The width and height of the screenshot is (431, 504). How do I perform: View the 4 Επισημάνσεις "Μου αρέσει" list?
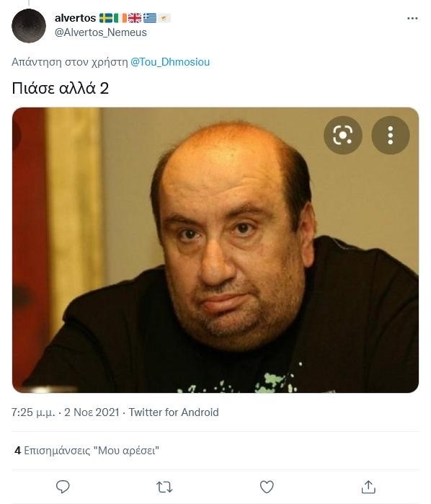[86, 451]
